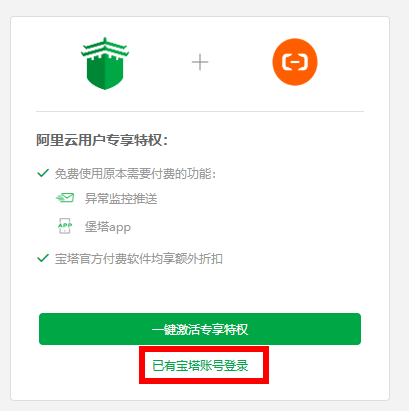Click the green Baota shield logo

[x=105, y=63]
